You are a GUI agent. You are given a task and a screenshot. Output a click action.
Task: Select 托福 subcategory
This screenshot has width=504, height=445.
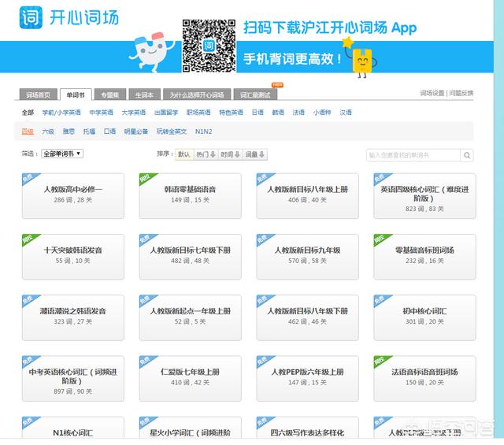coord(89,132)
